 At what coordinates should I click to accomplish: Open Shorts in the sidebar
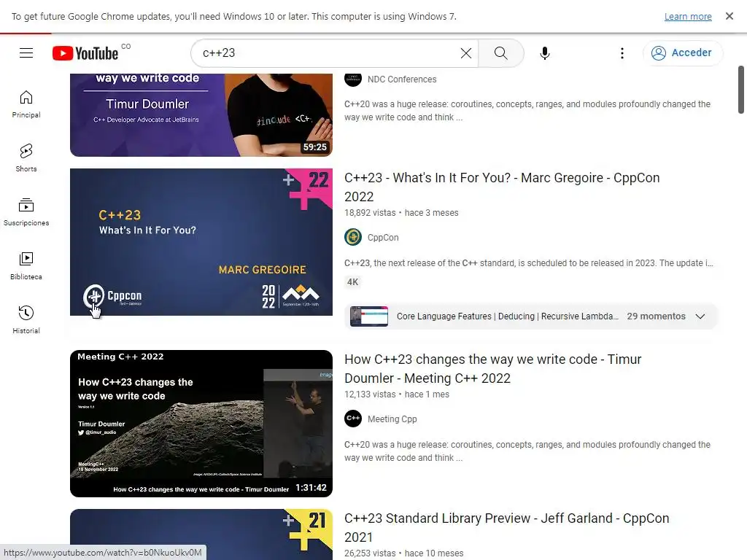[x=26, y=158]
